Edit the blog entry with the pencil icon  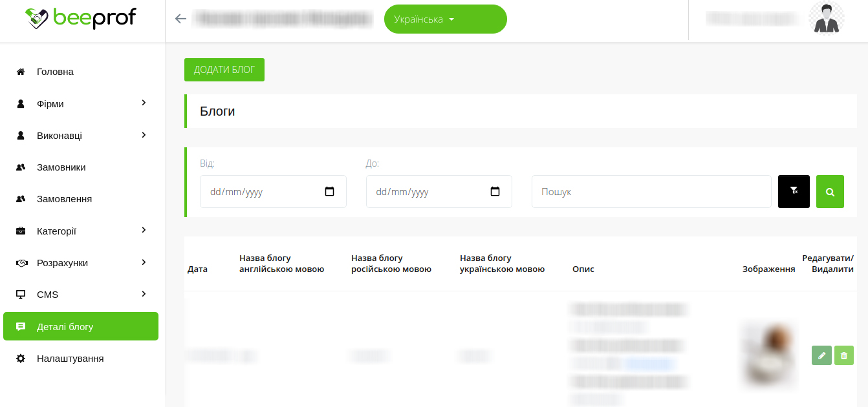[x=821, y=355]
